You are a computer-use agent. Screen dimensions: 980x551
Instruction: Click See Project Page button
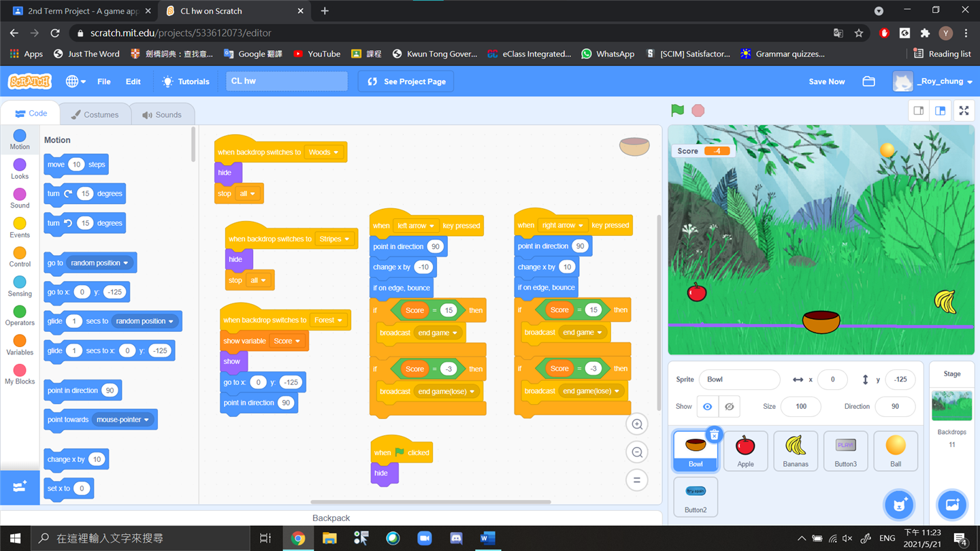point(406,82)
